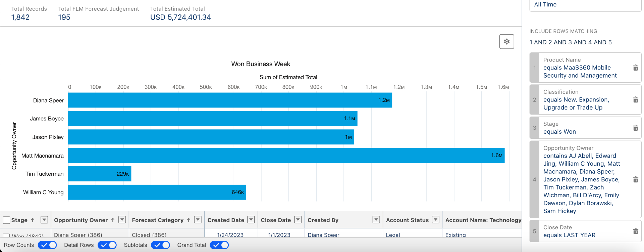Click James Boyce chart bar
The width and height of the screenshot is (644, 252).
(x=213, y=119)
